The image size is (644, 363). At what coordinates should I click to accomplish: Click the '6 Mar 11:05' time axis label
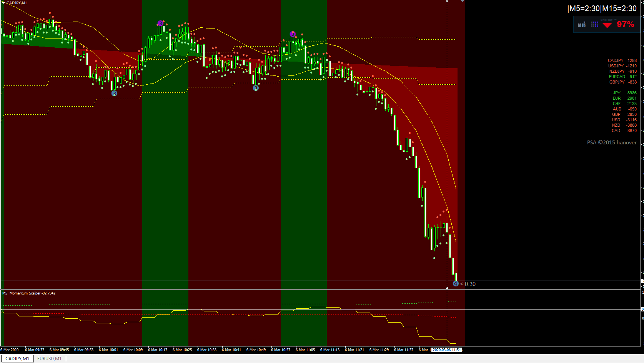tap(305, 350)
